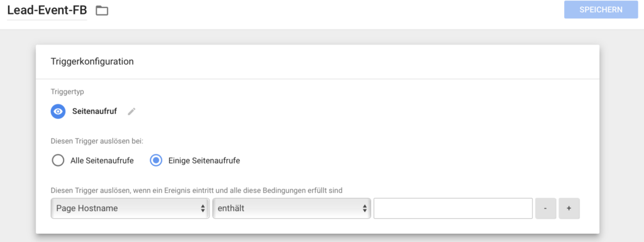Select the Alle Seitenaufrufe radio button
This screenshot has height=242, width=644.
[58, 160]
